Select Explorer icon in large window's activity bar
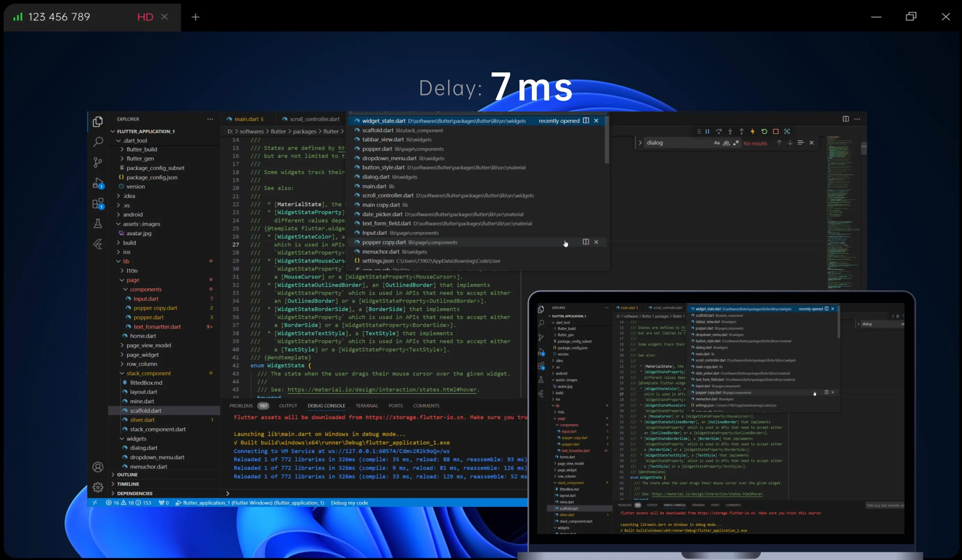 coord(98,122)
